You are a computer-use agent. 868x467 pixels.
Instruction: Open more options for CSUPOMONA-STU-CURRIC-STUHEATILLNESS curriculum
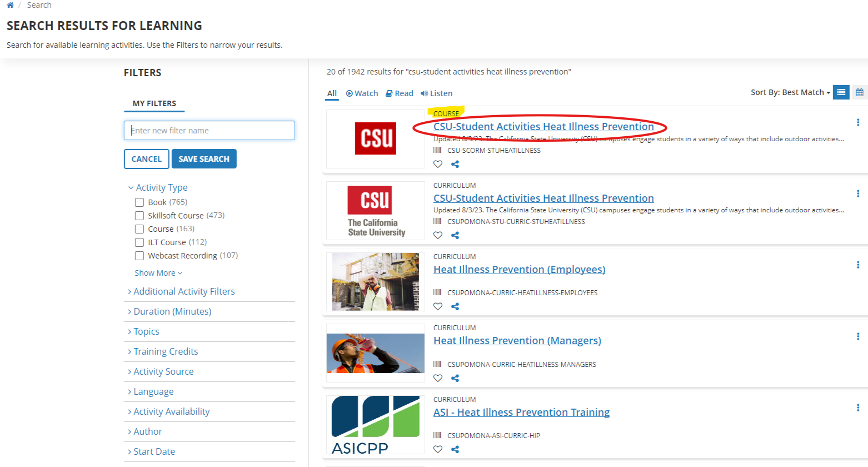click(x=858, y=193)
